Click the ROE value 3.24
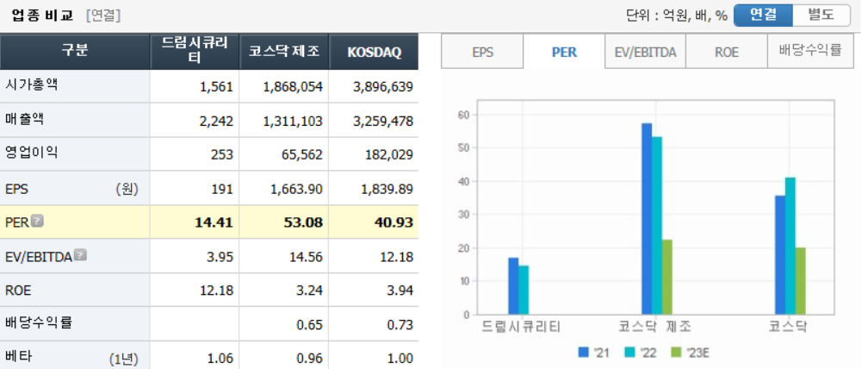Viewport: 868px width, 369px height. (x=308, y=291)
